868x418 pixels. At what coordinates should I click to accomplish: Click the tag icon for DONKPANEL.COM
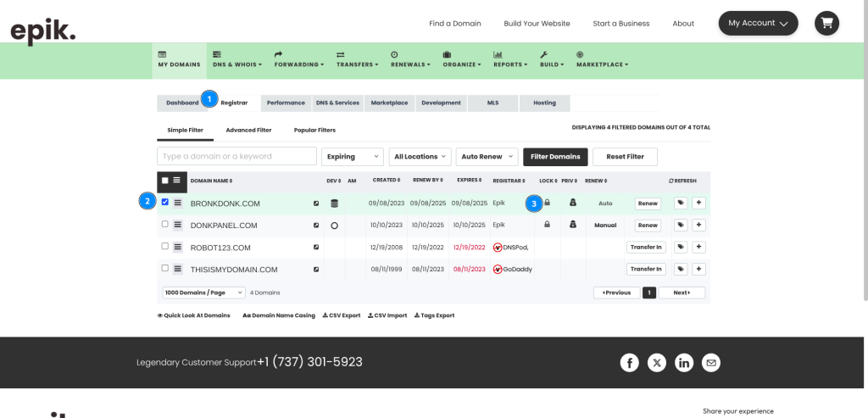pyautogui.click(x=681, y=226)
